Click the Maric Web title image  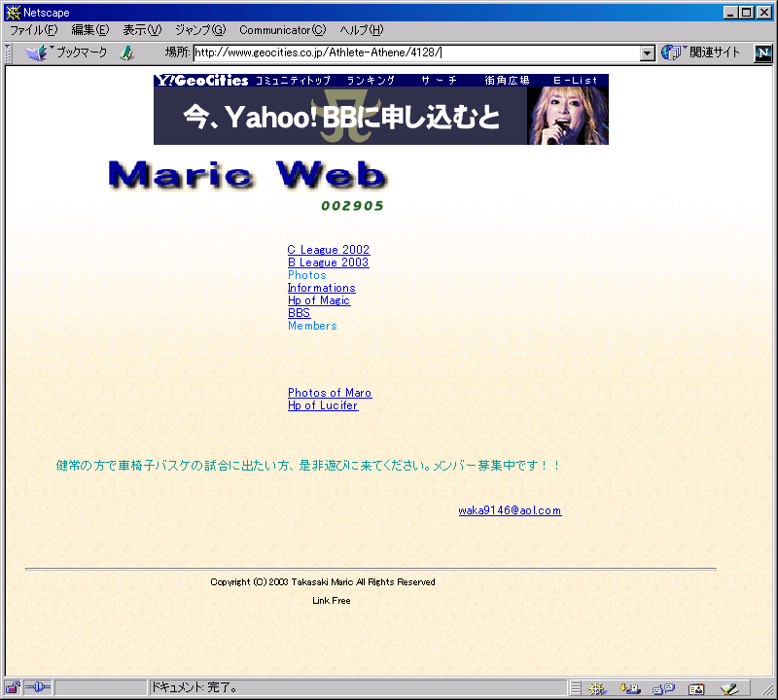tap(248, 175)
